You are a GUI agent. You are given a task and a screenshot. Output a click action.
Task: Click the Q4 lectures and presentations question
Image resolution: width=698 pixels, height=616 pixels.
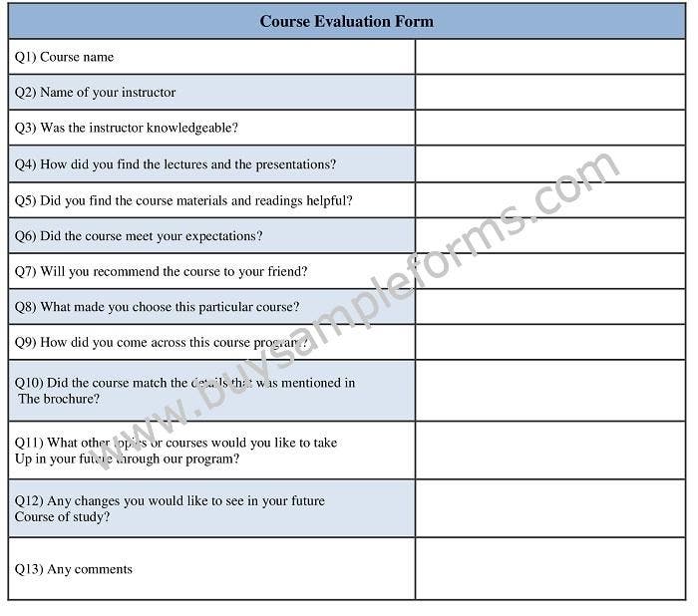pyautogui.click(x=175, y=164)
